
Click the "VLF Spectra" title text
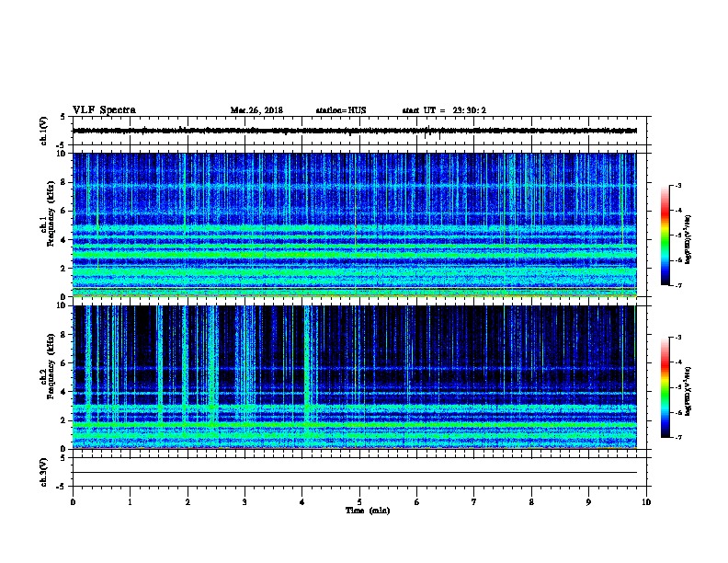(x=104, y=109)
